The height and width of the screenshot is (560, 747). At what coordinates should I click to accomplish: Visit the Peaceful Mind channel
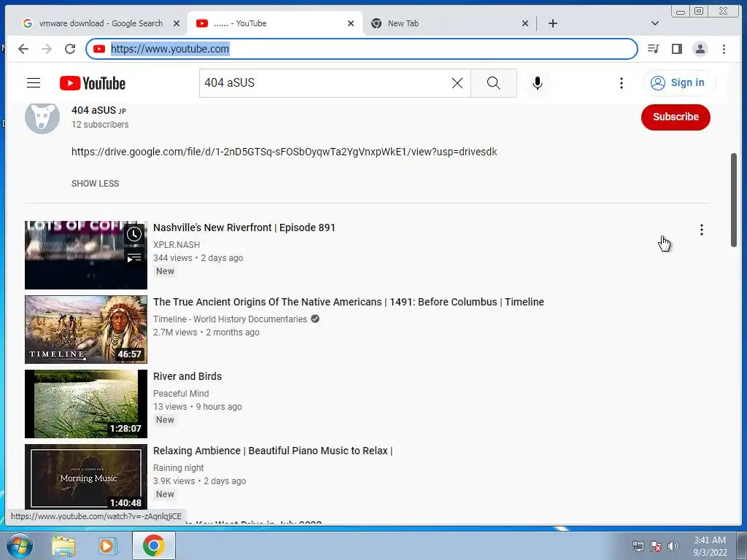(x=181, y=393)
